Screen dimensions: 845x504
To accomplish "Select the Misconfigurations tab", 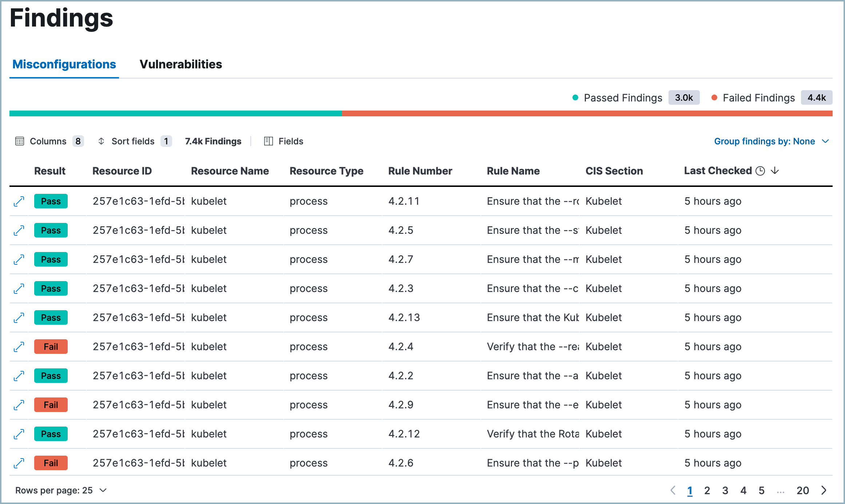I will [64, 64].
